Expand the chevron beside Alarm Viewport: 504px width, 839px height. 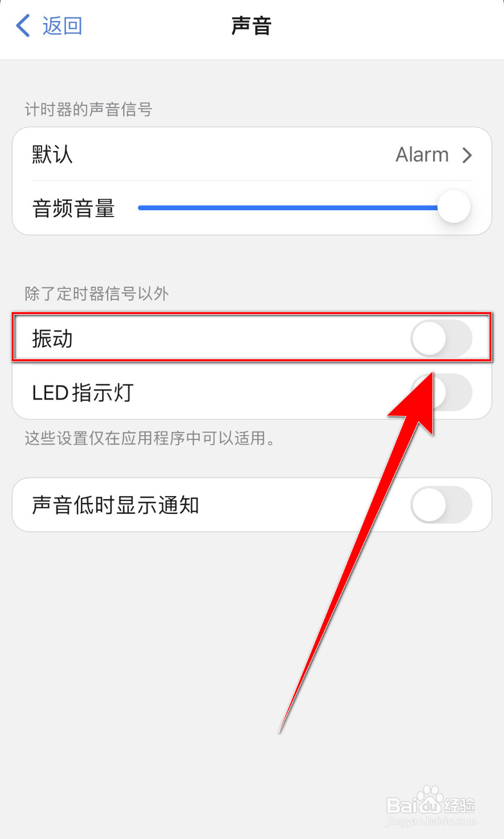tap(467, 155)
